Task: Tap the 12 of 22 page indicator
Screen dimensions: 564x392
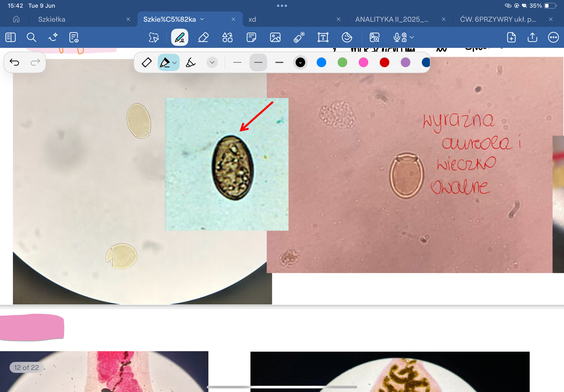Action: point(27,367)
